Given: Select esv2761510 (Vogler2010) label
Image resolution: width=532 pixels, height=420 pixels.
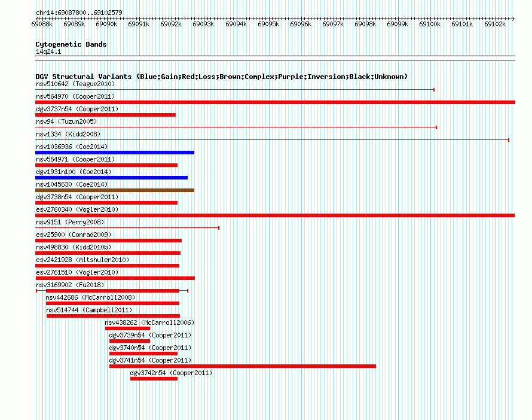Looking at the screenshot, I should pos(77,272).
